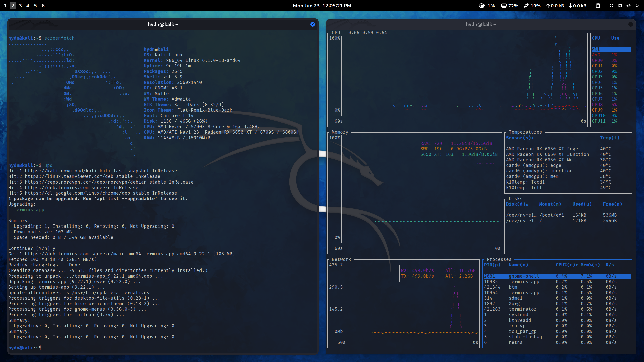This screenshot has width=644, height=362.
Task: Switch to workspace 5
Action: click(x=35, y=6)
